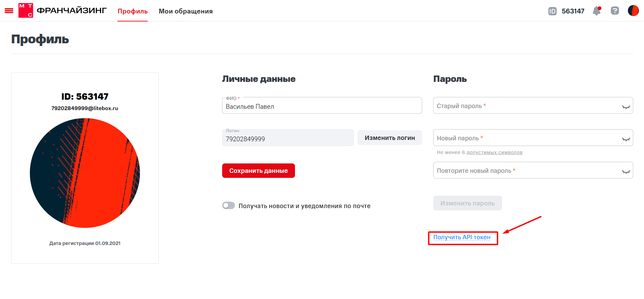Click the ID badge icon in header

(x=552, y=11)
